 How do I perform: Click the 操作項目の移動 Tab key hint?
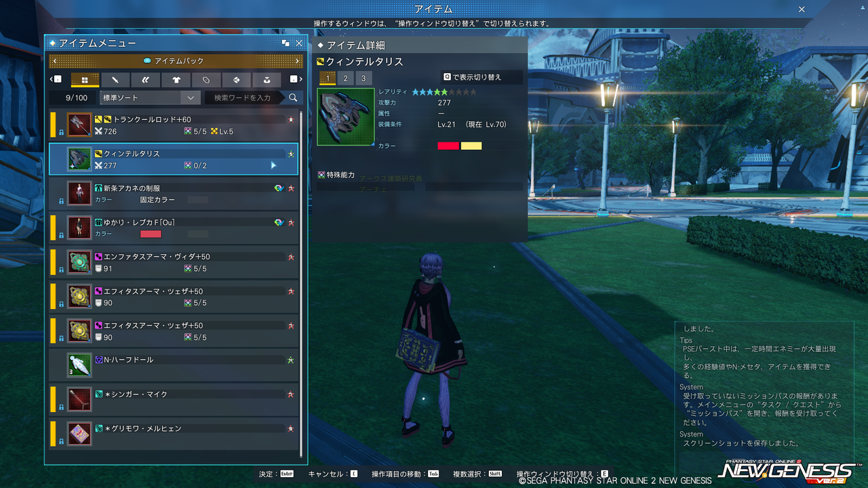[406, 474]
